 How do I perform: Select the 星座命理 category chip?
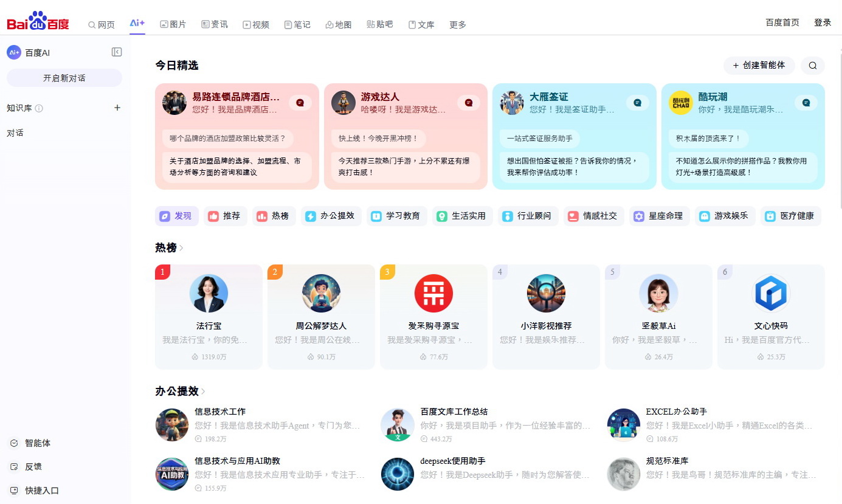(x=660, y=216)
